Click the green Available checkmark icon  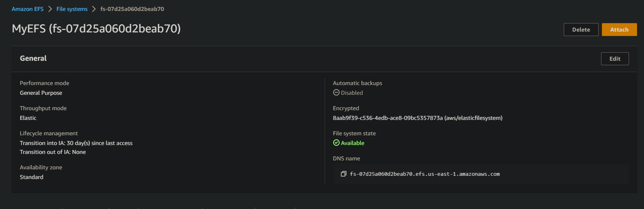336,143
